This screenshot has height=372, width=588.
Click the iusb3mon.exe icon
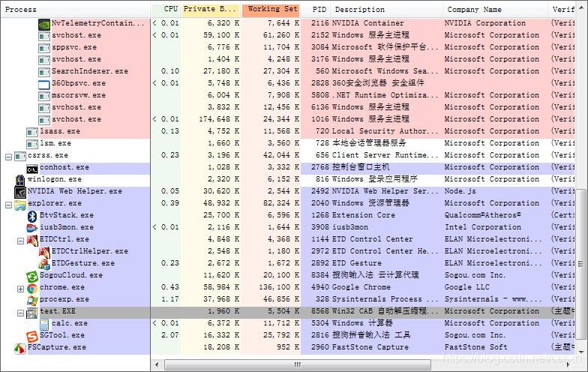(x=32, y=228)
